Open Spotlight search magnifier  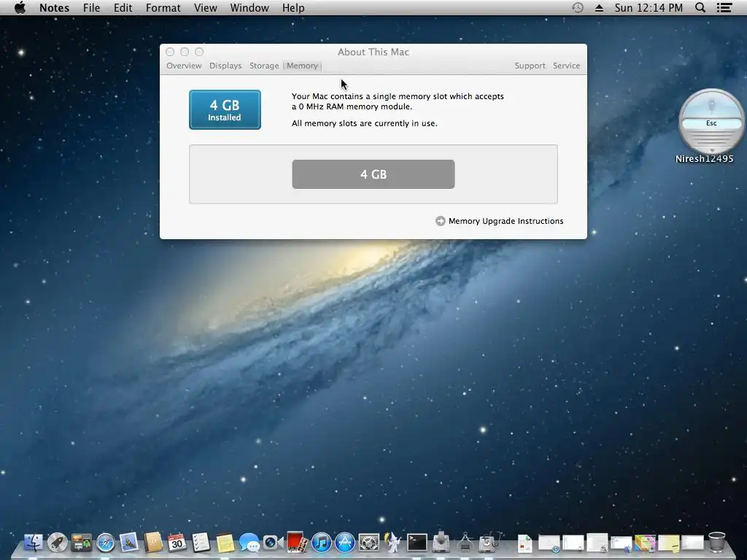click(700, 7)
